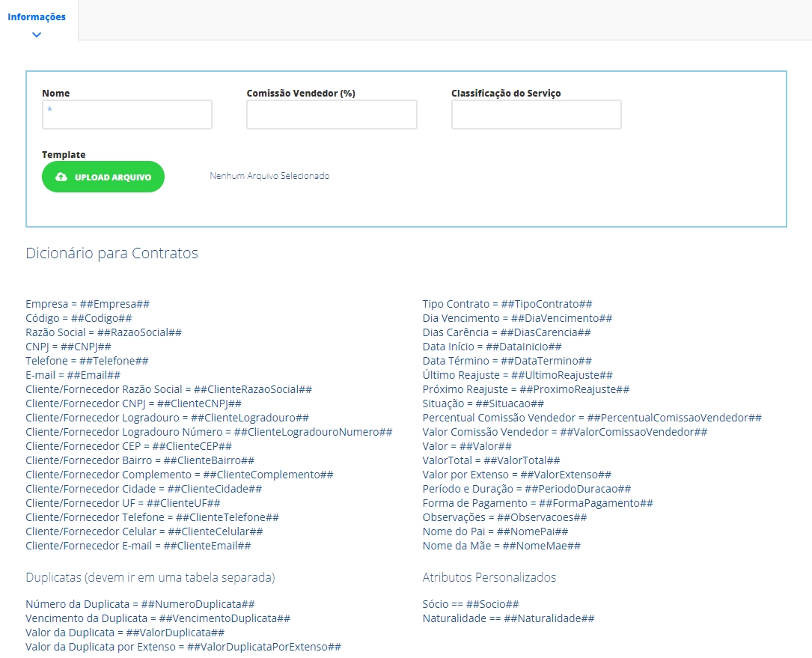Viewport: 812px width, 658px height.
Task: Click the ##Naturalidade## attribute entry
Action: (508, 618)
